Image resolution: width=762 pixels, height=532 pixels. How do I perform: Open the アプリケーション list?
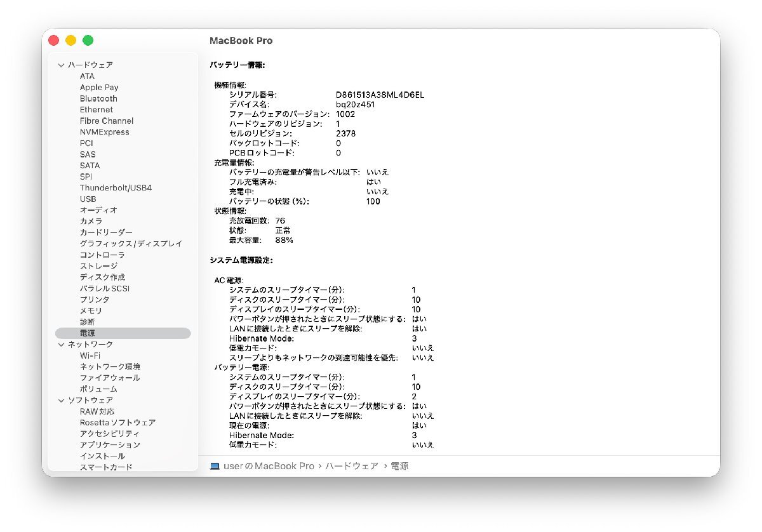click(110, 444)
